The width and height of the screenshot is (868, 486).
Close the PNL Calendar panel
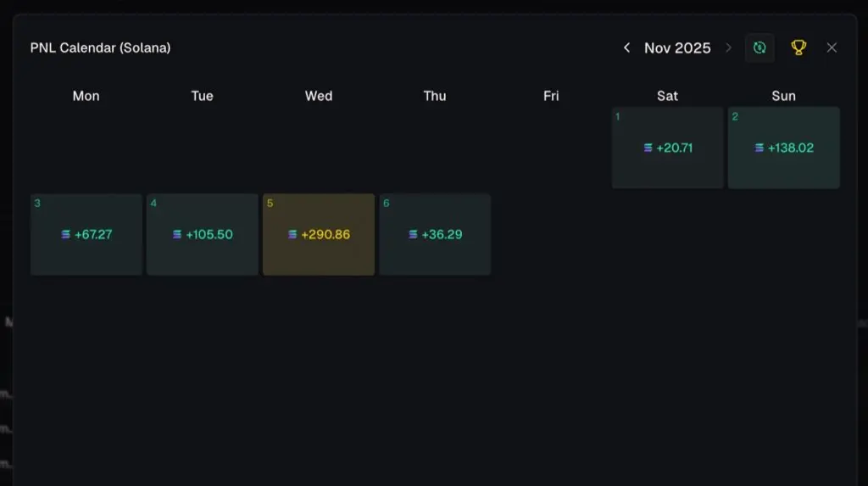tap(832, 47)
